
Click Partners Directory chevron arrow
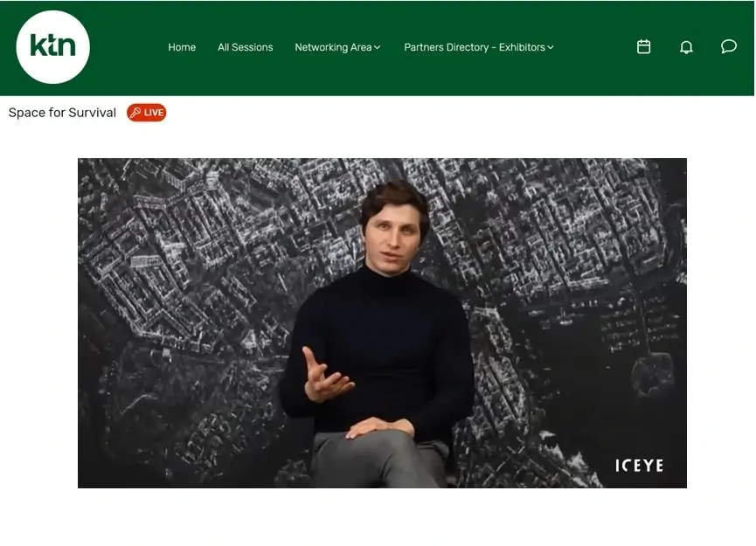pyautogui.click(x=551, y=48)
